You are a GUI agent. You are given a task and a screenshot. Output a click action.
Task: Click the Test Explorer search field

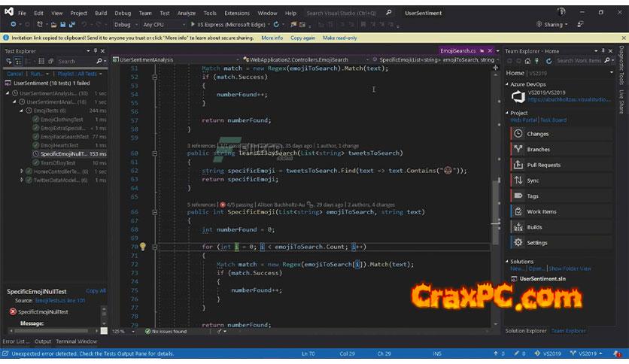coord(75,61)
